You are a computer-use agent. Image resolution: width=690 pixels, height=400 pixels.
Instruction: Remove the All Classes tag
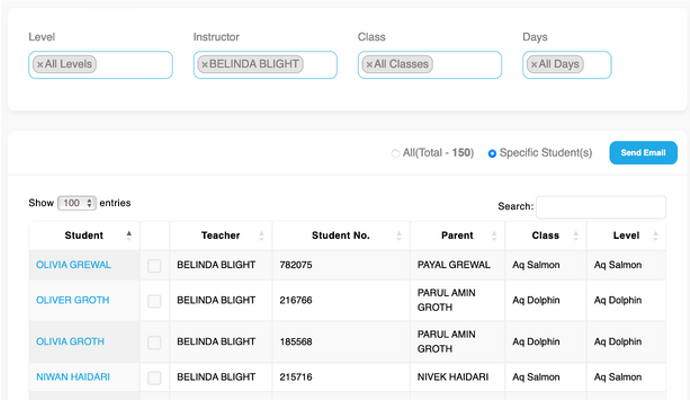(369, 64)
